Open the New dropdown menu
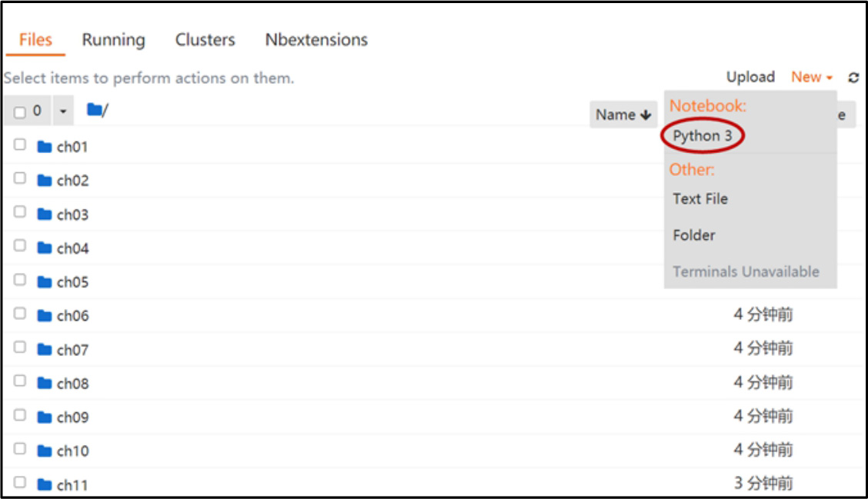Viewport: 868px width, 499px height. click(x=811, y=77)
